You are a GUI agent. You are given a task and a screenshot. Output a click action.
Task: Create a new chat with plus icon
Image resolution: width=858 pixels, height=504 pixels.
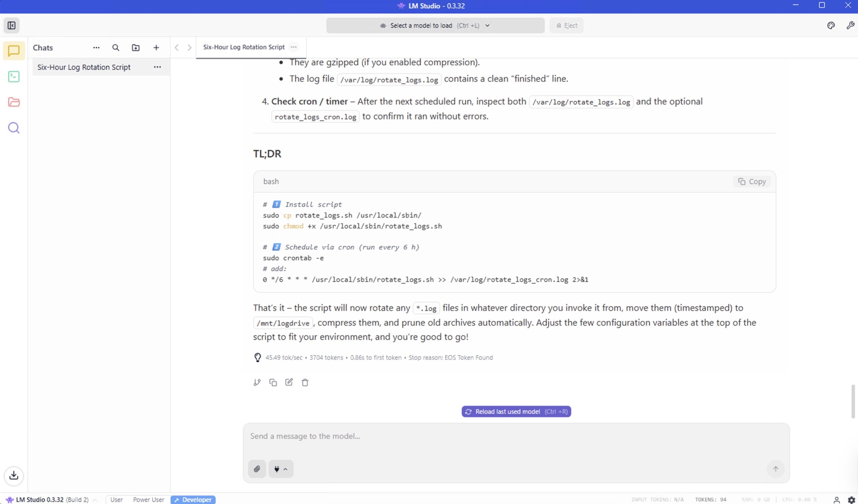(x=156, y=48)
